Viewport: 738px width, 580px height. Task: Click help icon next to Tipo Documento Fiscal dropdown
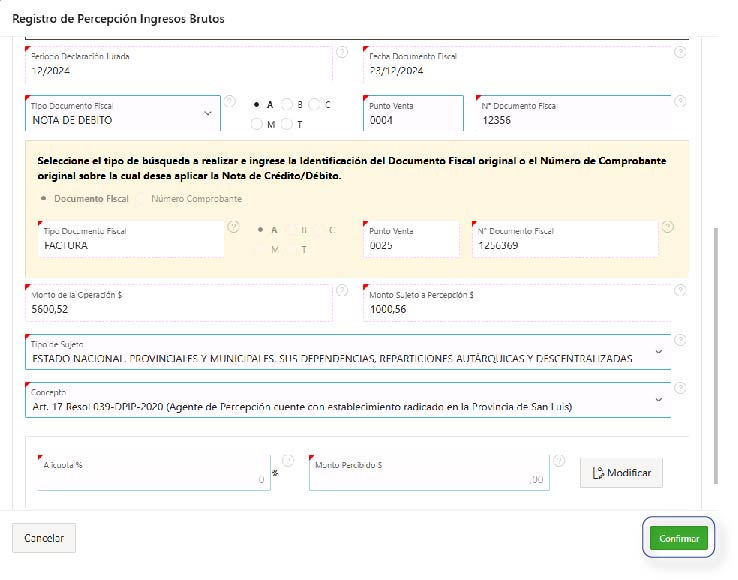pos(230,101)
